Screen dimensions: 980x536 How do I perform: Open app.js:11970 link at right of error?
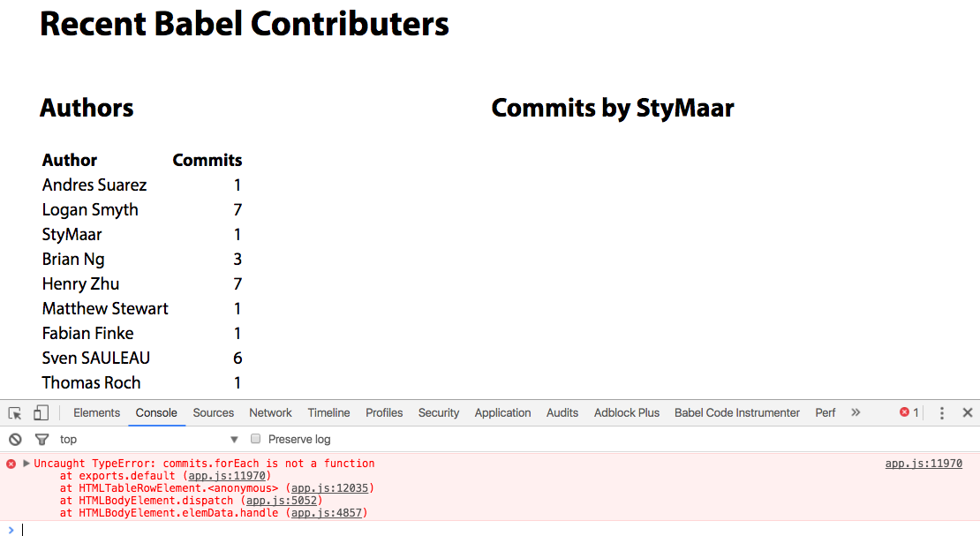(923, 464)
